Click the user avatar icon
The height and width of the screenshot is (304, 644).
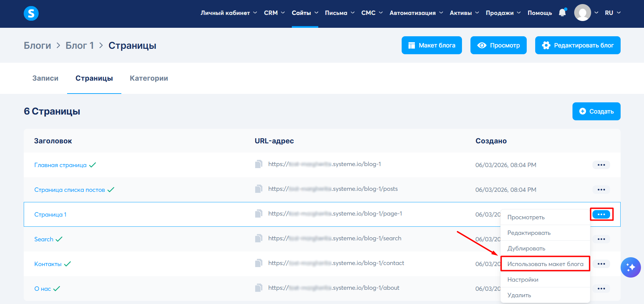click(582, 13)
